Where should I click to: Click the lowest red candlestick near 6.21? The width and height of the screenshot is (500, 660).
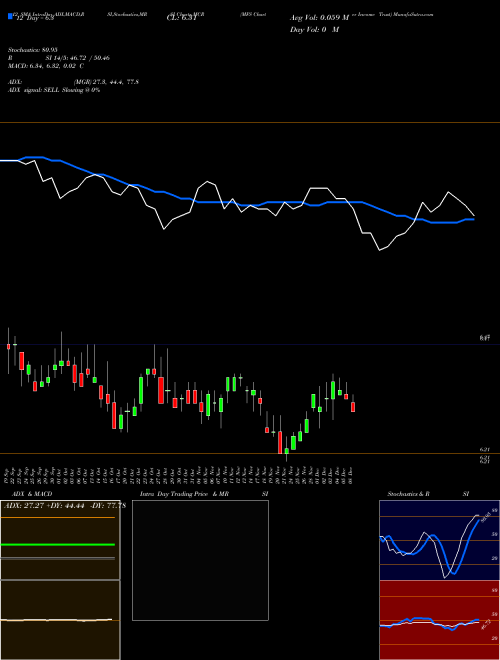pos(280,442)
